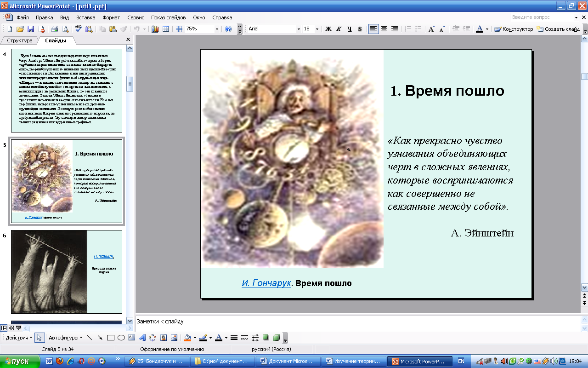Insert a text box
This screenshot has width=588, height=368.
pyautogui.click(x=132, y=338)
